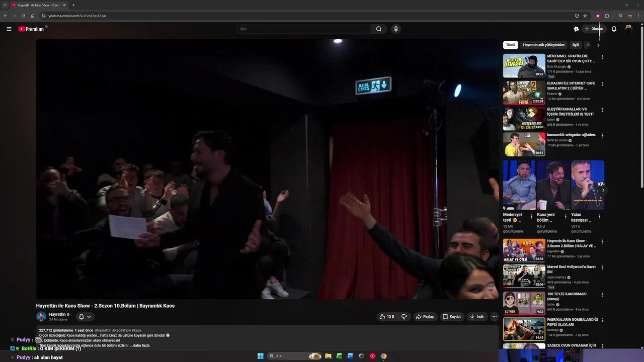Click the Paylaş share button
Image resolution: width=644 pixels, height=362 pixels.
coord(425,317)
